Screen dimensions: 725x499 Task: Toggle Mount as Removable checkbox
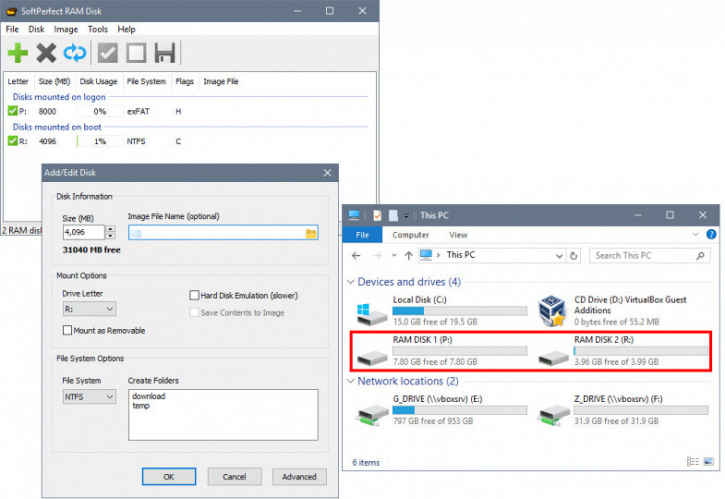68,330
